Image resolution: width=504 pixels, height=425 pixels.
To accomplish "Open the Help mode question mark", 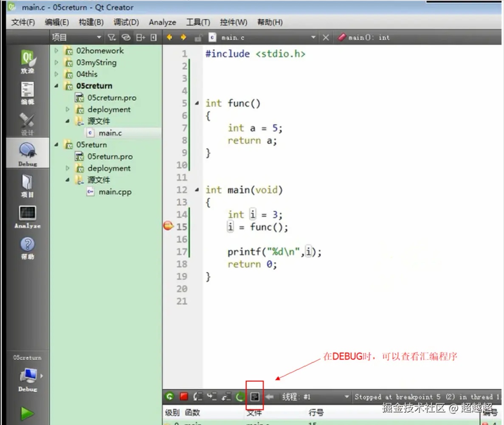I will [x=28, y=248].
